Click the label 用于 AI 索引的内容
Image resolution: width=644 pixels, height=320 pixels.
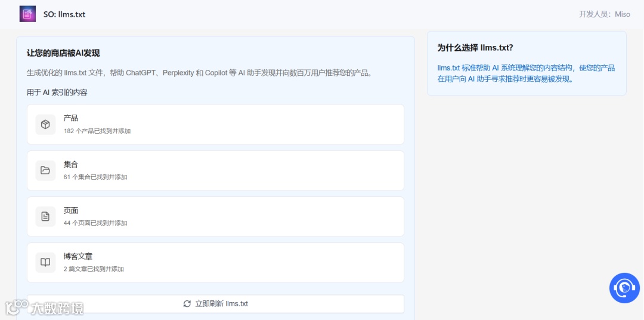point(57,92)
